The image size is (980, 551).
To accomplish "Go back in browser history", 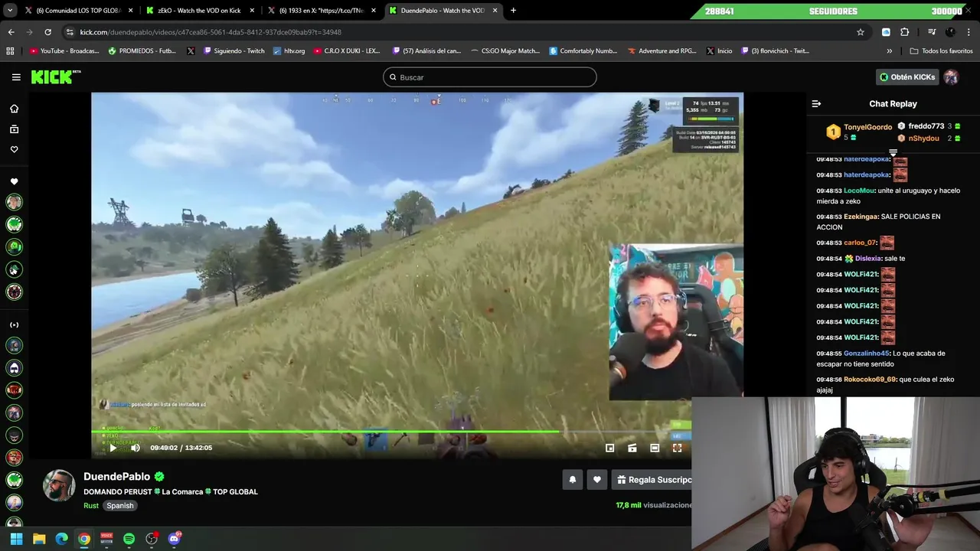I will pyautogui.click(x=11, y=32).
